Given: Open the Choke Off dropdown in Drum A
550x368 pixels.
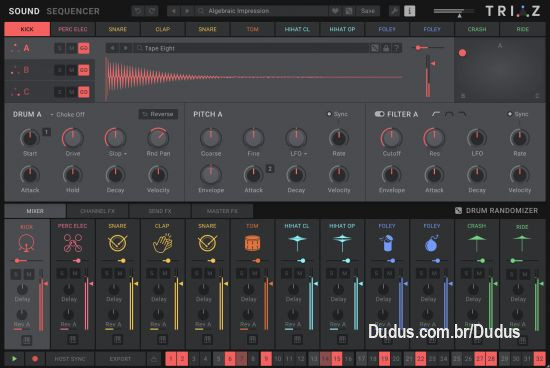Looking at the screenshot, I should 67,114.
